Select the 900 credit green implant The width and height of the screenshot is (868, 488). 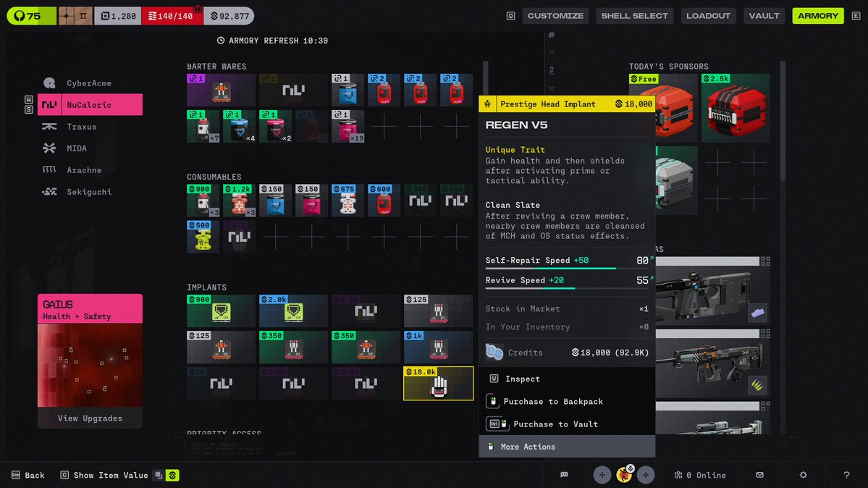pos(221,311)
